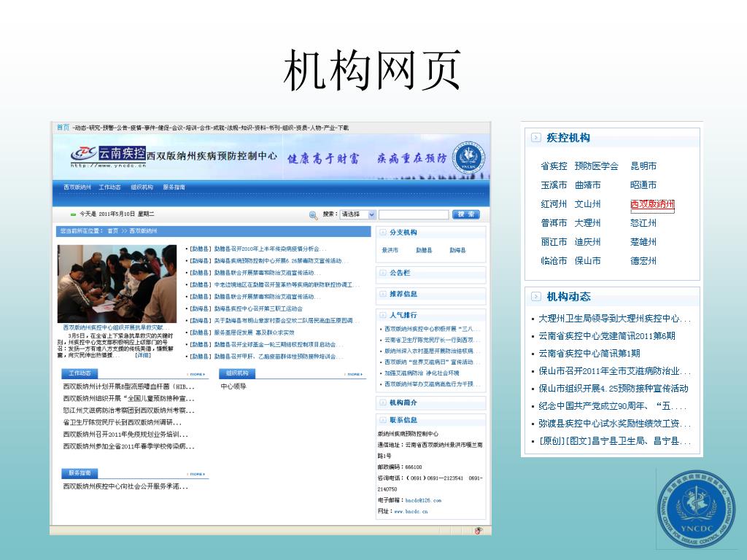The width and height of the screenshot is (747, 560).
Task: Click 勐海县 under 分支机构
Action: click(457, 250)
